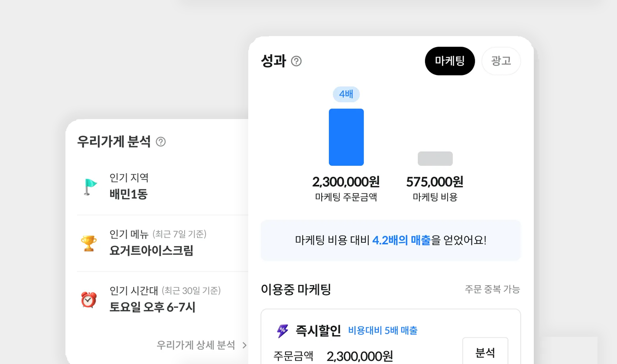
Task: Open 우리가게 상세 분석 link
Action: click(x=196, y=345)
